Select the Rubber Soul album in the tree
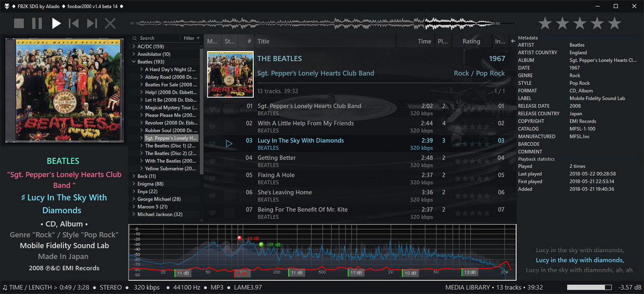This screenshot has height=294, width=644. [x=170, y=130]
